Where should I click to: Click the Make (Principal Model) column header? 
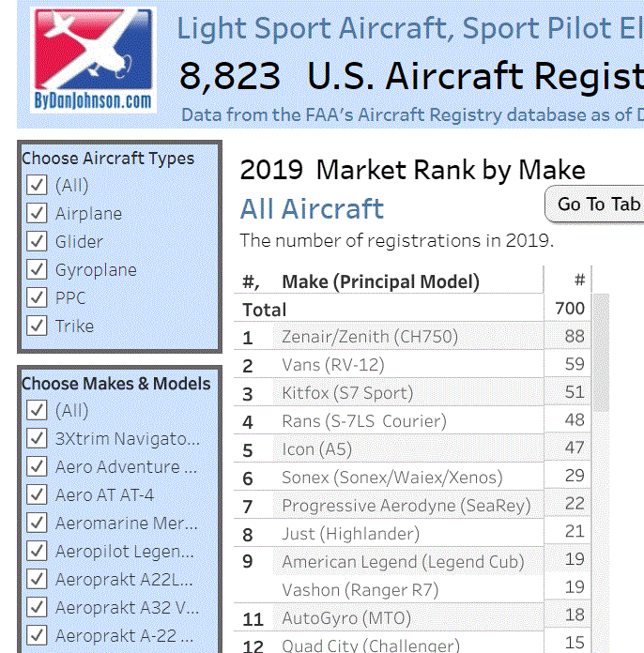(380, 281)
